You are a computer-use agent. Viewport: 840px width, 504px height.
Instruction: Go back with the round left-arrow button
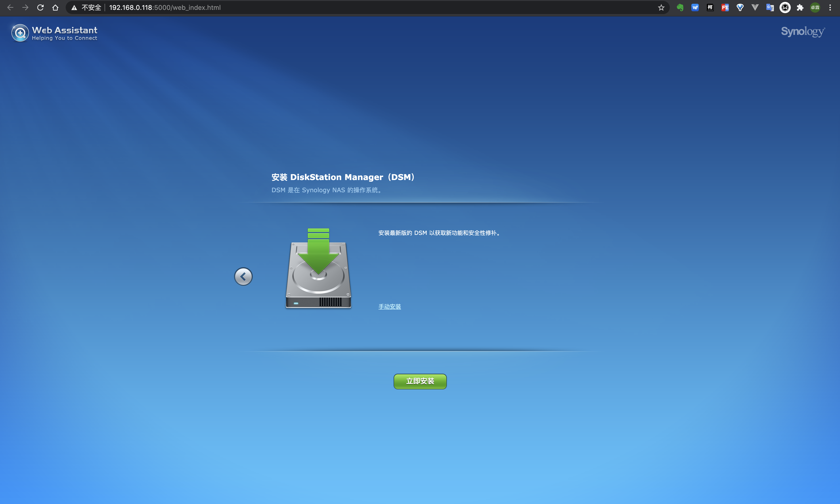click(243, 276)
